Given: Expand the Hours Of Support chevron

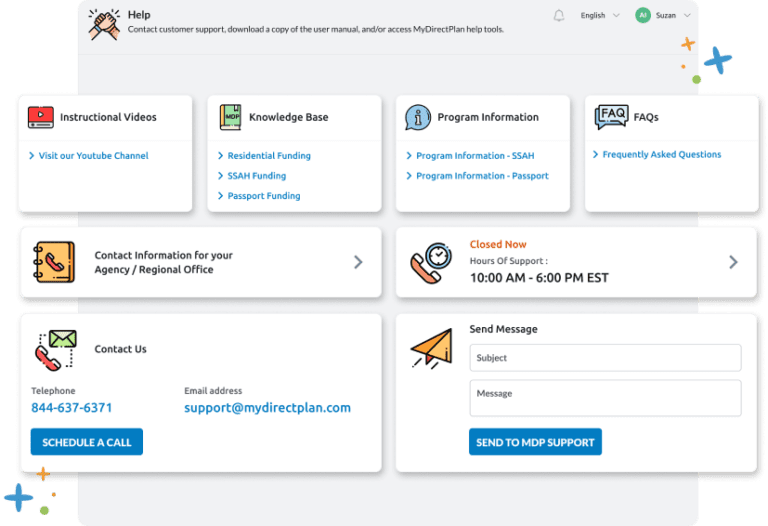Looking at the screenshot, I should coord(733,262).
